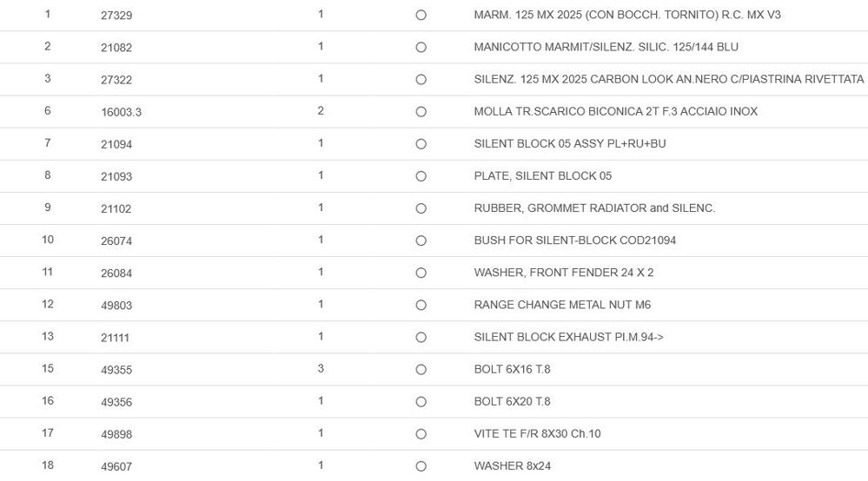Select the circle for MANICOTTO MARMIT/SILENZ. row

(421, 48)
